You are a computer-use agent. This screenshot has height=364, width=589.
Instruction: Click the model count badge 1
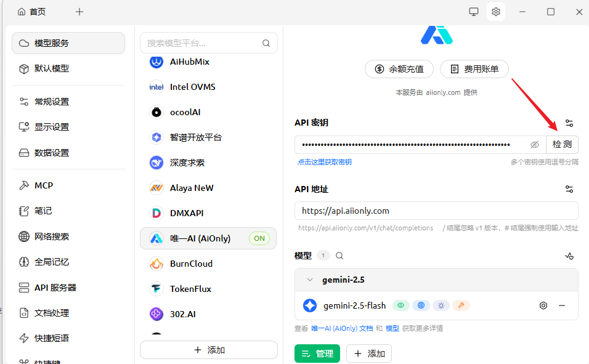click(323, 256)
